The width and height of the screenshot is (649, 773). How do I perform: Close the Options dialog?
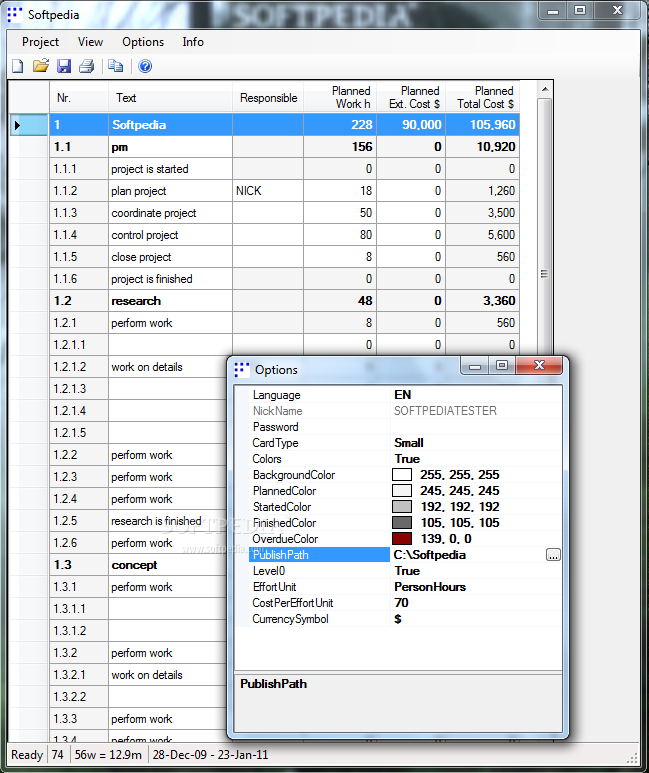[539, 365]
